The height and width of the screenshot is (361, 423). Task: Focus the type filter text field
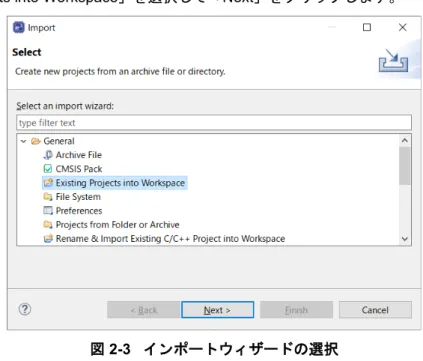pyautogui.click(x=214, y=123)
